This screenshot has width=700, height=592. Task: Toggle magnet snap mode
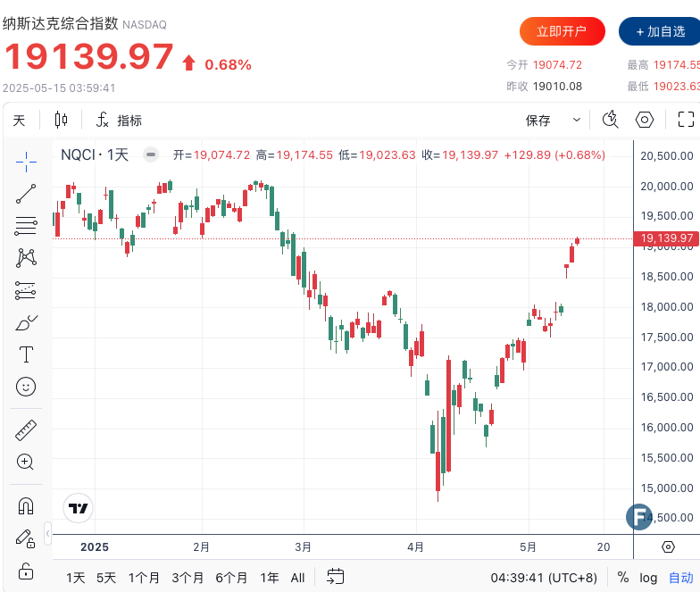click(x=26, y=506)
